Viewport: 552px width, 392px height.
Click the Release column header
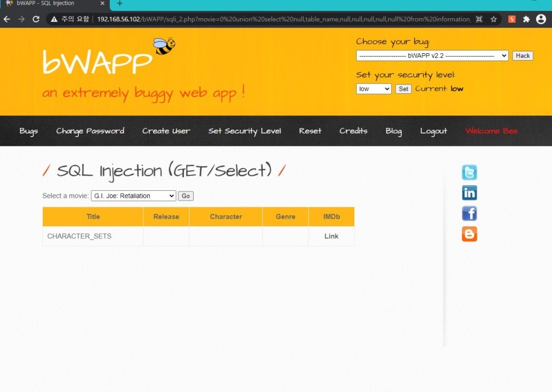[x=166, y=217]
